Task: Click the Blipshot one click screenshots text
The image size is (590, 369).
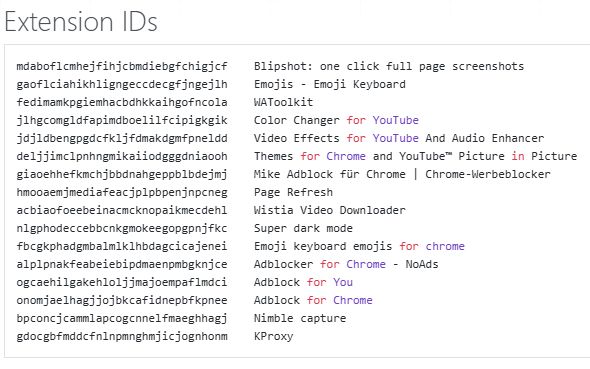Action: coord(389,67)
